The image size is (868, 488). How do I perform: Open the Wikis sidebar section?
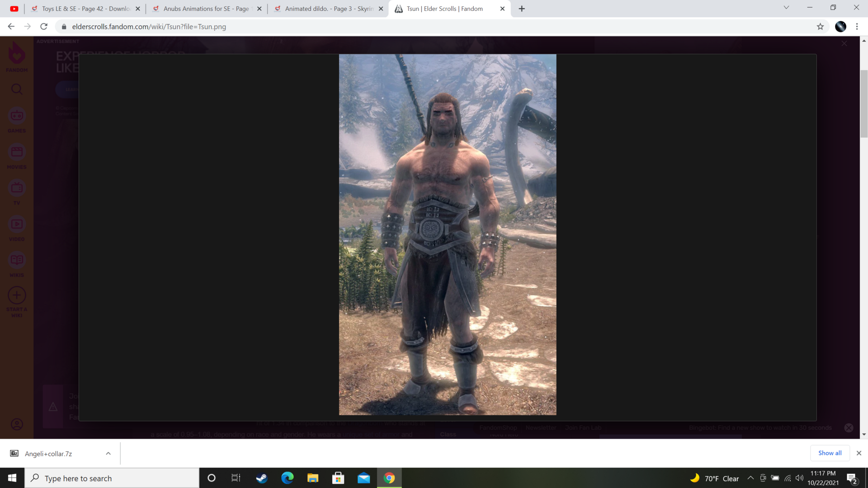(17, 265)
